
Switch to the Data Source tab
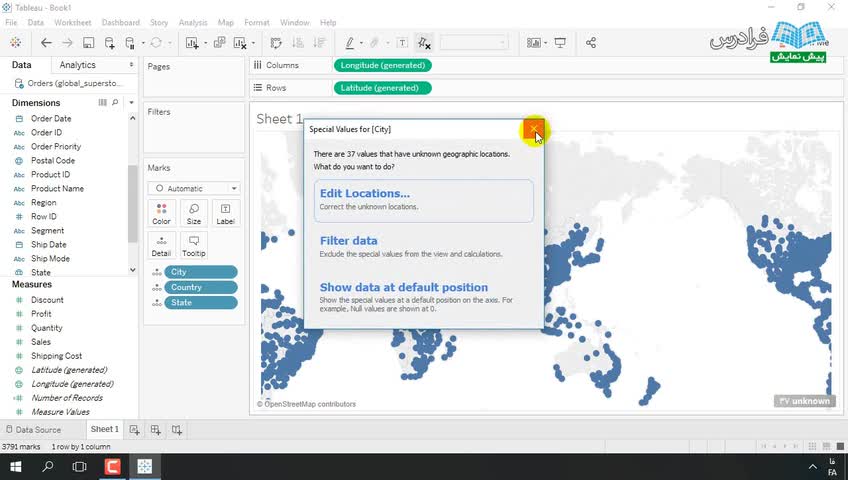(x=34, y=430)
